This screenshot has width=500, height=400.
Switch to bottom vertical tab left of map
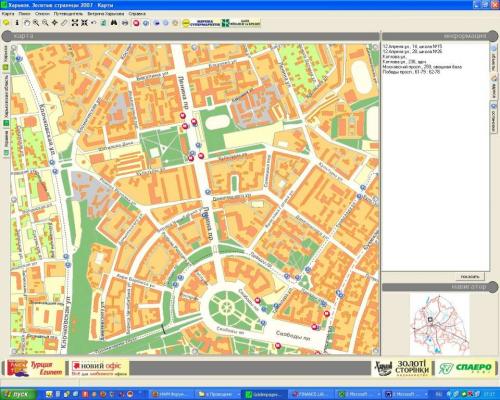[6, 143]
